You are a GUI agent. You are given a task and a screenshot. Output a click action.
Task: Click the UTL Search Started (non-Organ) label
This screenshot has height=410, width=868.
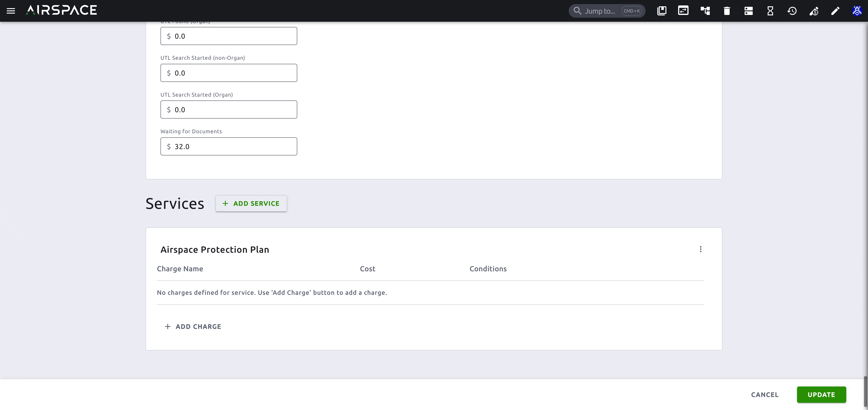tap(203, 58)
